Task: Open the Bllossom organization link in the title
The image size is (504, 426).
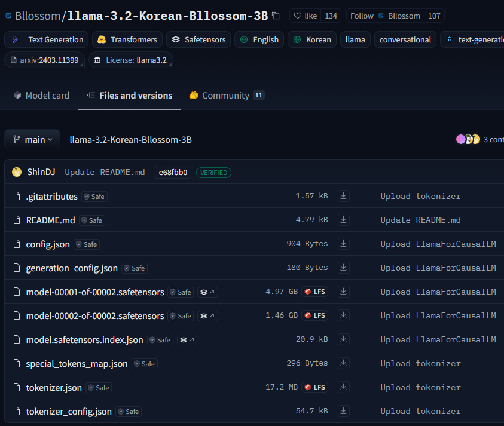Action: click(x=37, y=16)
